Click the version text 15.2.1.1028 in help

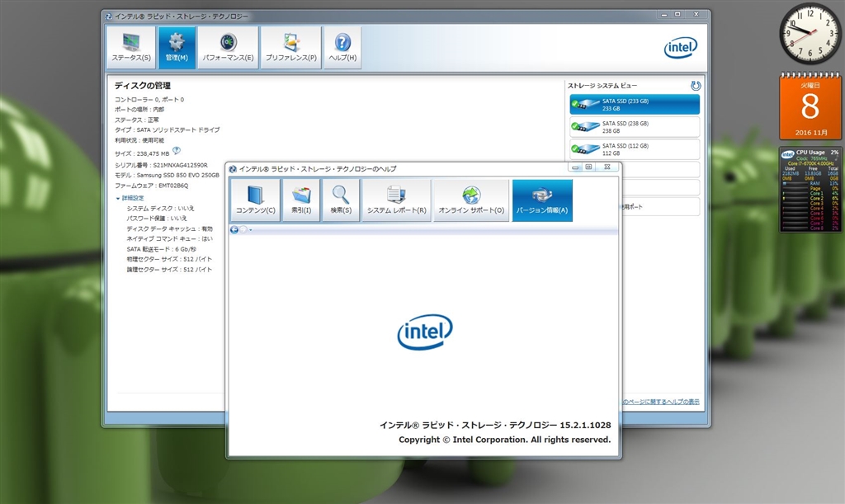pyautogui.click(x=585, y=426)
